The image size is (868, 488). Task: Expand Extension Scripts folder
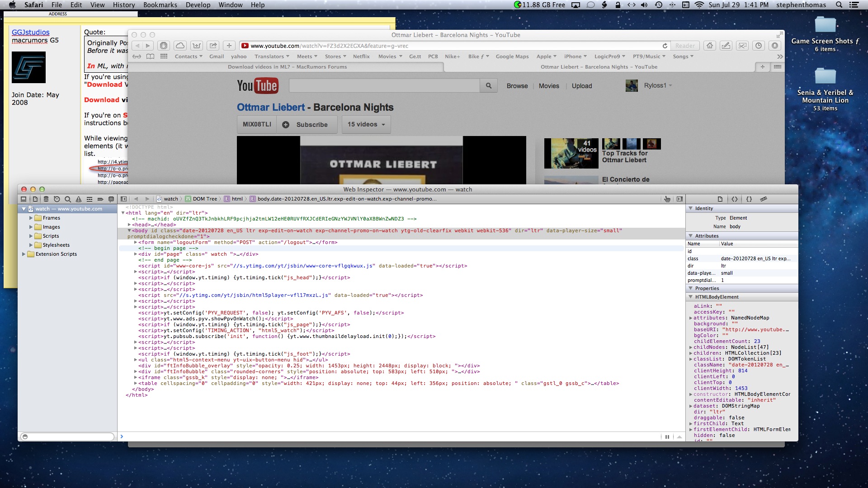click(x=24, y=254)
